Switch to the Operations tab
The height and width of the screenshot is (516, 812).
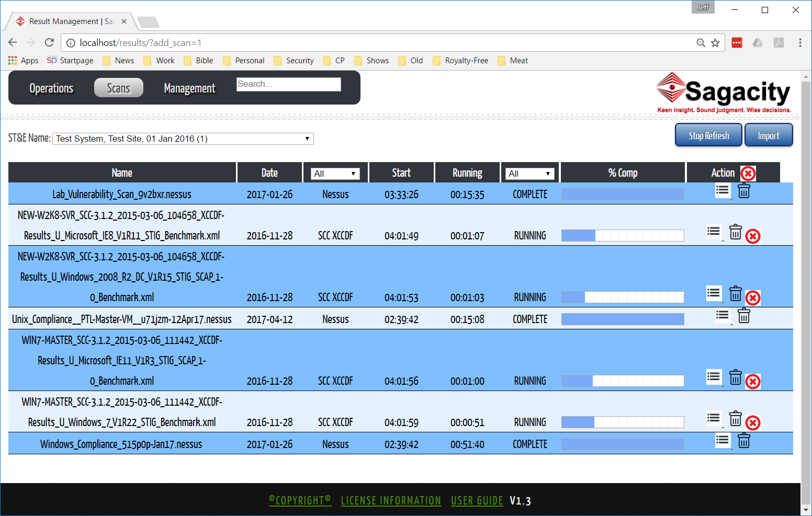(51, 88)
